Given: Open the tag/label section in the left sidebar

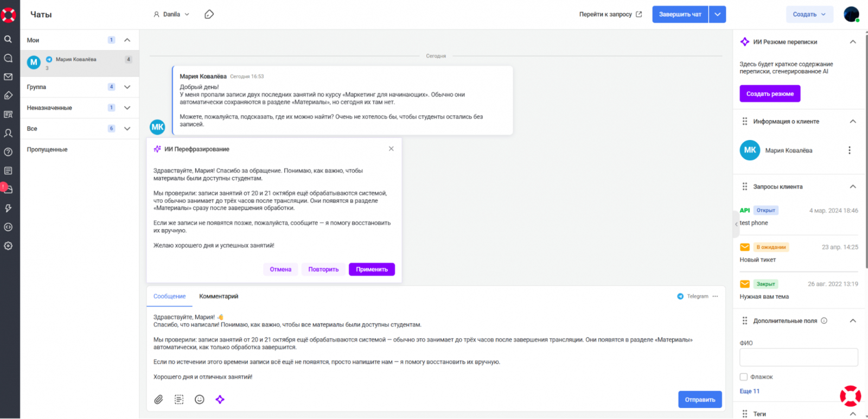Looking at the screenshot, I should click(8, 96).
